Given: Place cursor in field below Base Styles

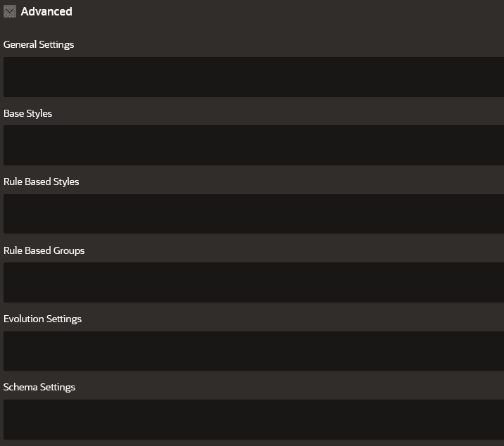Looking at the screenshot, I should (x=253, y=145).
